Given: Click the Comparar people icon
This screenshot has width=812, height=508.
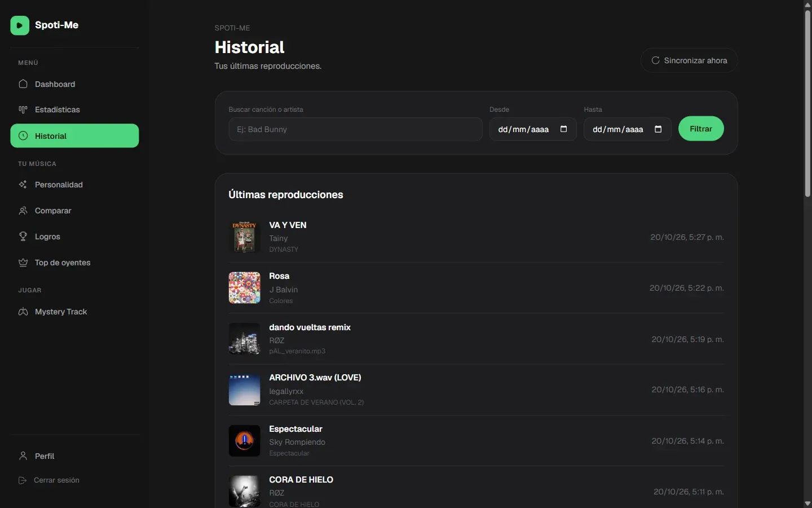Looking at the screenshot, I should coord(23,211).
